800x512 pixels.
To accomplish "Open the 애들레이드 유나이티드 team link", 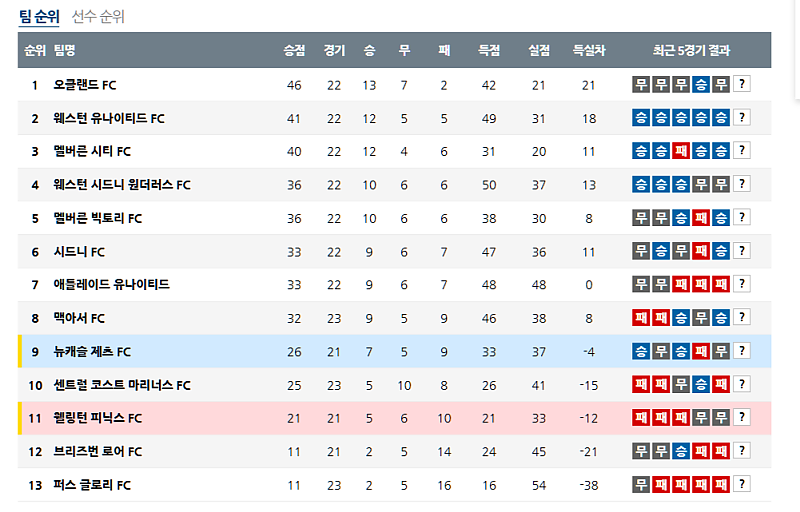I will click(111, 285).
